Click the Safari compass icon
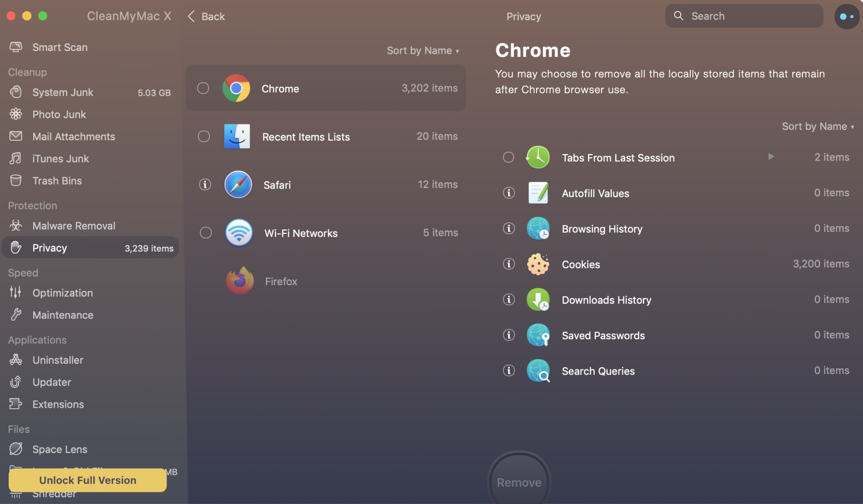The width and height of the screenshot is (863, 504). 238,185
